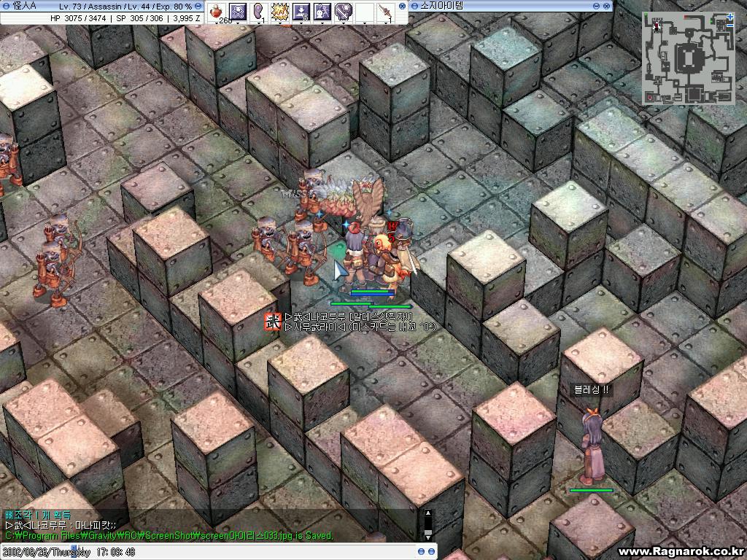Screen dimensions: 747x560
Task: Click the player marker on minimap
Action: (657, 25)
